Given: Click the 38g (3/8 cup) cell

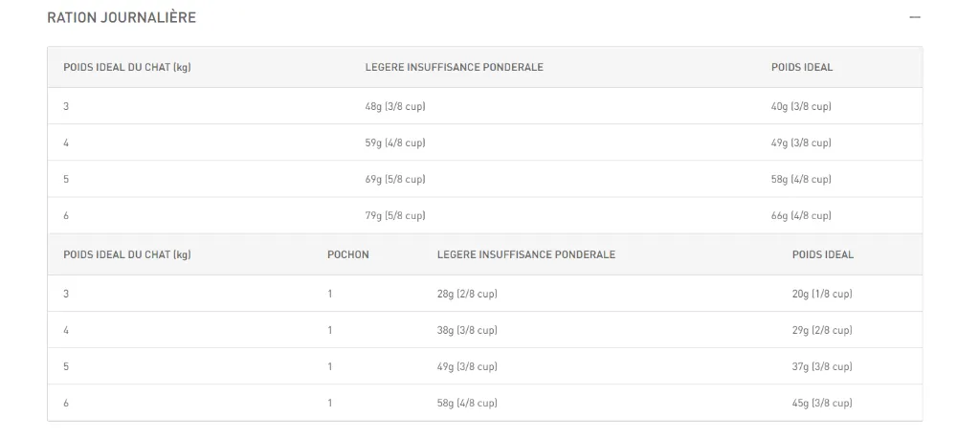Looking at the screenshot, I should [467, 330].
